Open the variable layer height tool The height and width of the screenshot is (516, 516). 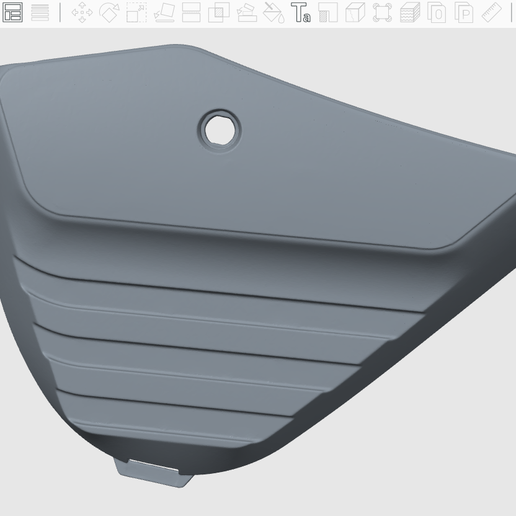(40, 12)
